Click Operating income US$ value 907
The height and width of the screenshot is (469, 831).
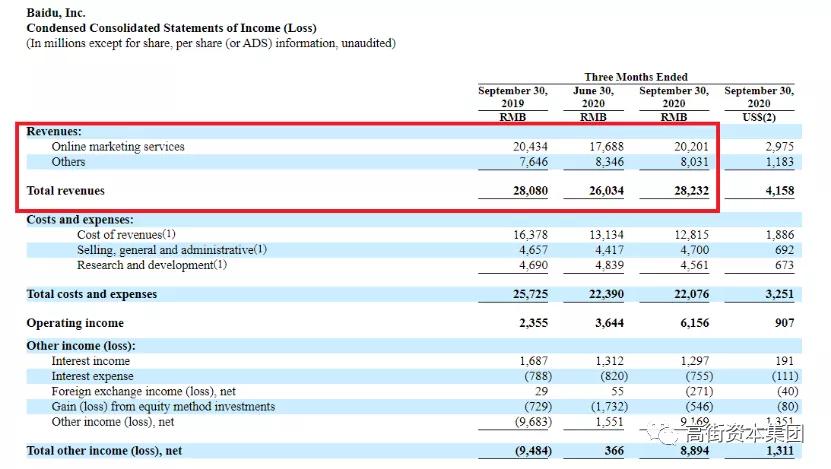point(784,323)
